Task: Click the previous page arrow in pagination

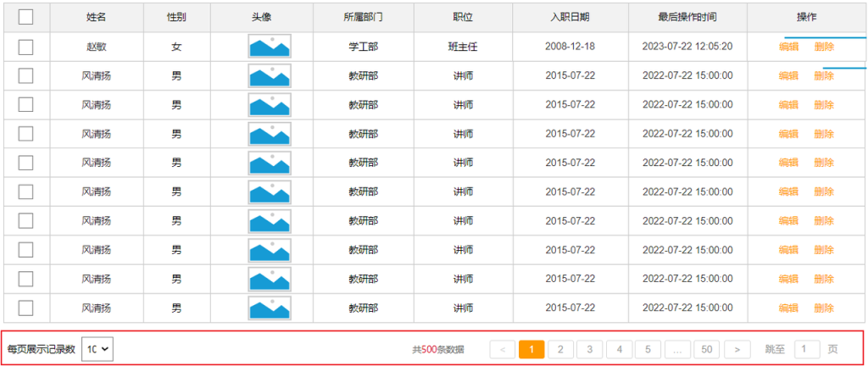Action: point(502,349)
